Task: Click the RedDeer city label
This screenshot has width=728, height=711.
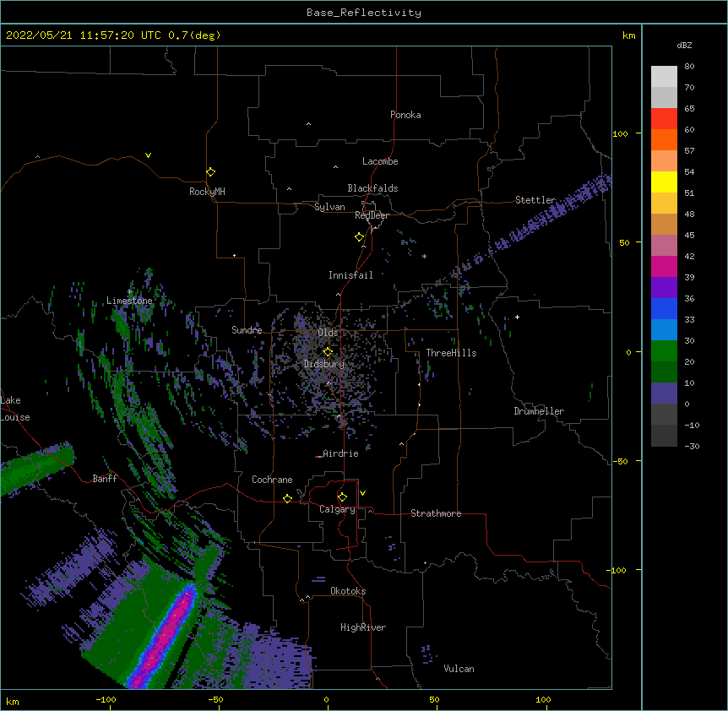Action: tap(372, 215)
